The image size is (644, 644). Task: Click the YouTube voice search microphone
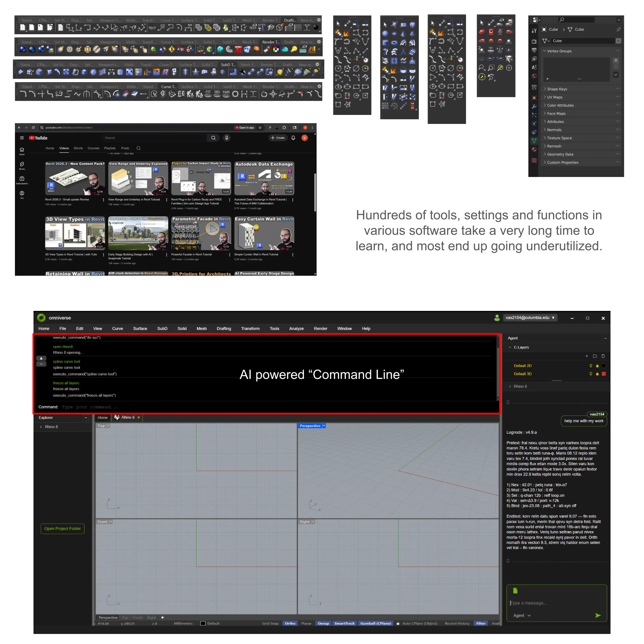[x=227, y=138]
